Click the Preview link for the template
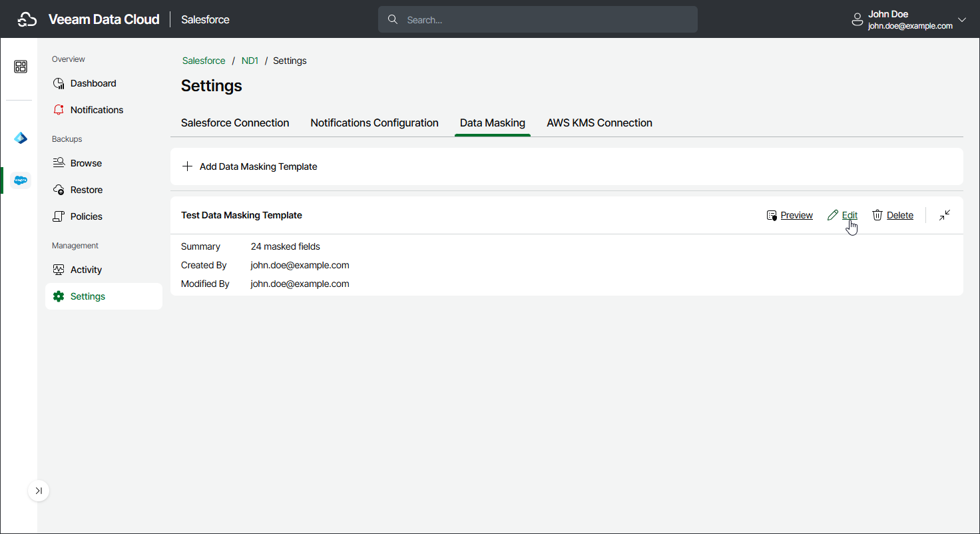Viewport: 980px width, 534px height. pos(796,215)
